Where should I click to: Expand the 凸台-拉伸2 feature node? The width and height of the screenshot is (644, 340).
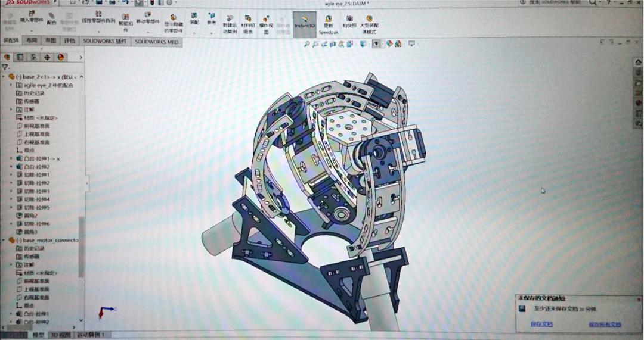pyautogui.click(x=12, y=167)
